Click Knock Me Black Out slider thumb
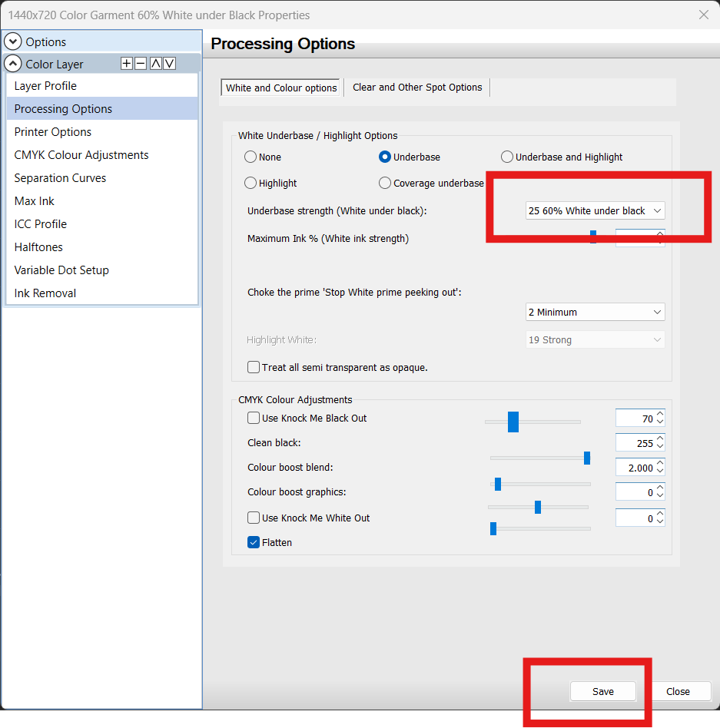This screenshot has height=728, width=720. [513, 422]
